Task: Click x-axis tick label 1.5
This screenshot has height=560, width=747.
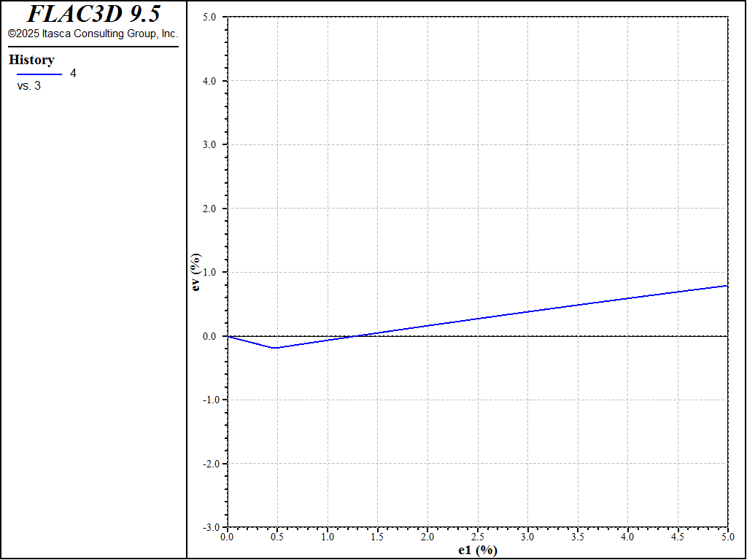Action: tap(377, 537)
